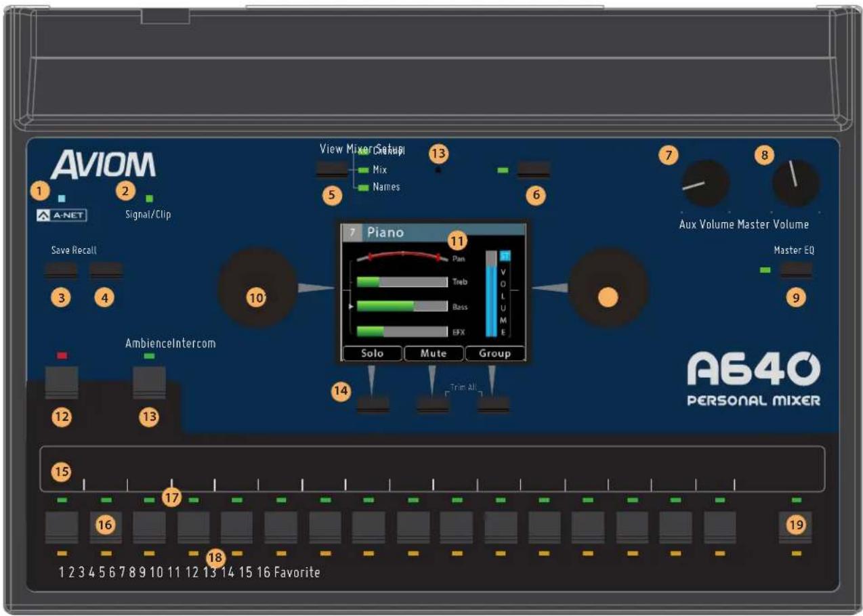Image resolution: width=863 pixels, height=616 pixels.
Task: Click the green LED under AmbienceIntercom label
Action: coord(150,355)
